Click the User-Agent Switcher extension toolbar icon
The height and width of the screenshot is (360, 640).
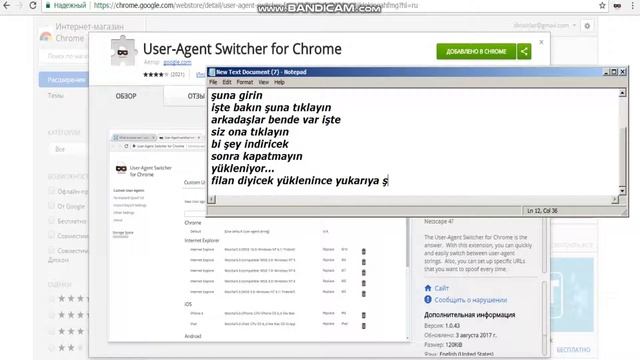(618, 5)
